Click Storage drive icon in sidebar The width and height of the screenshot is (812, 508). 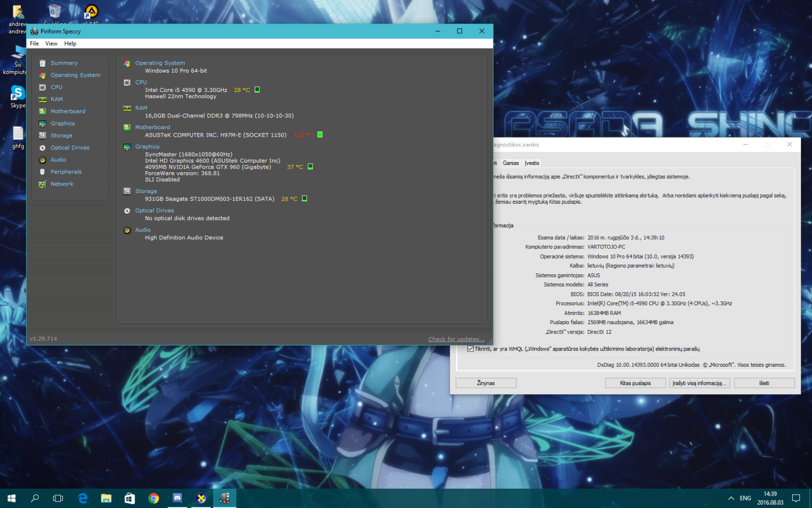click(43, 136)
